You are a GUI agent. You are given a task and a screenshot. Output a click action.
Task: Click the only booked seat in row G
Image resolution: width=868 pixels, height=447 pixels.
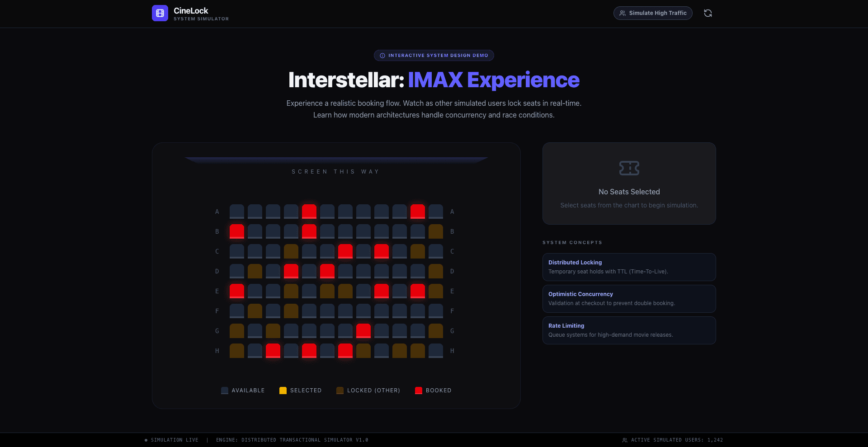(363, 331)
